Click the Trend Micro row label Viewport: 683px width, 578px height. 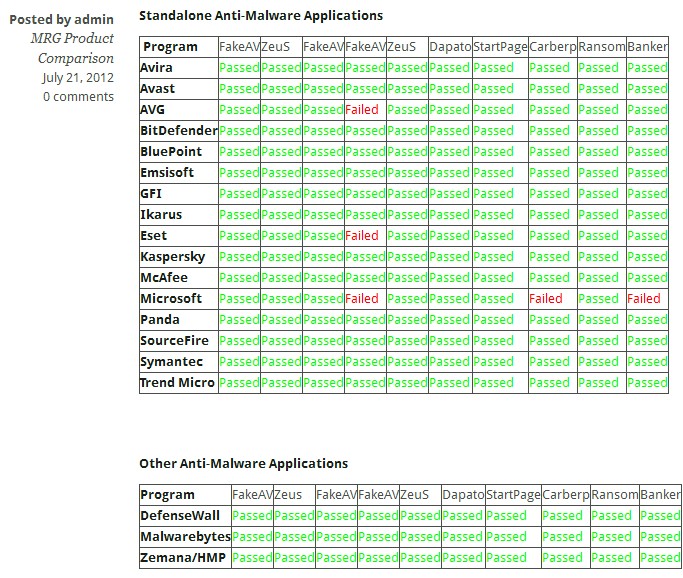click(177, 382)
